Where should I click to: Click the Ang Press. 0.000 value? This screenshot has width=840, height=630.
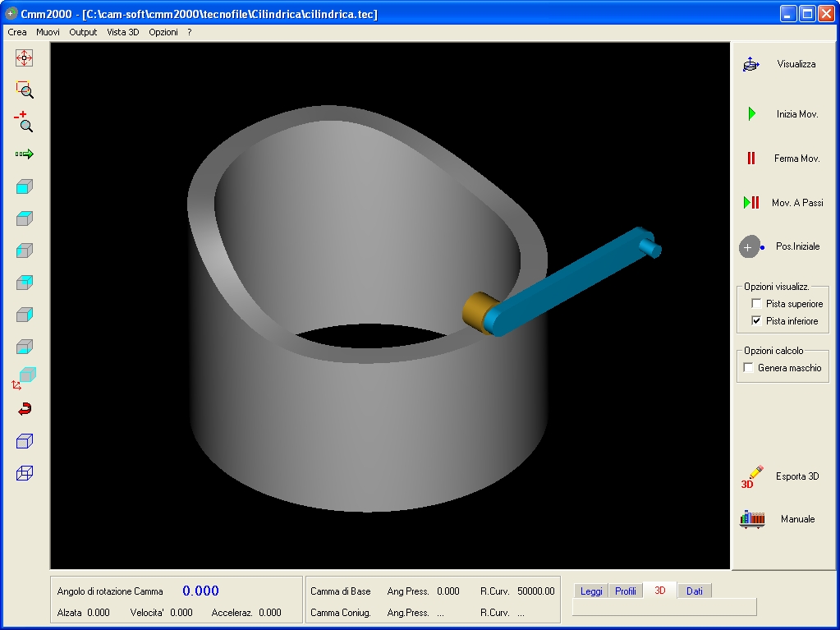coord(448,591)
